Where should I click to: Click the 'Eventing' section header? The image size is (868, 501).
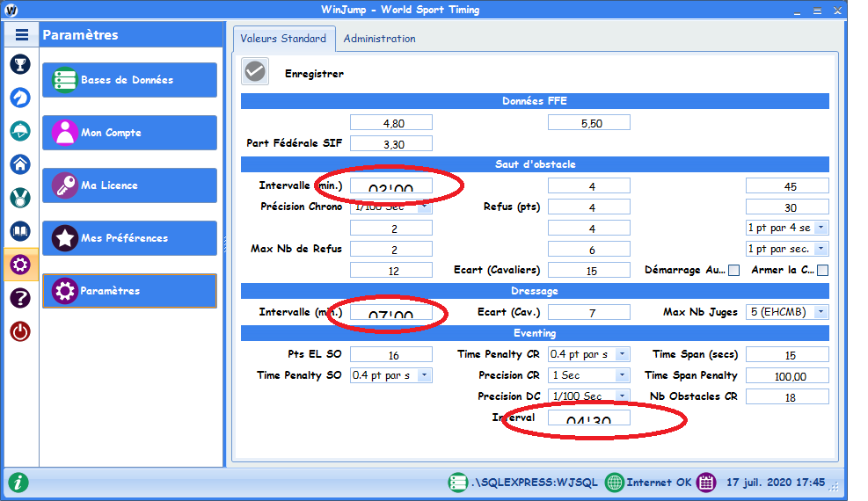[535, 333]
